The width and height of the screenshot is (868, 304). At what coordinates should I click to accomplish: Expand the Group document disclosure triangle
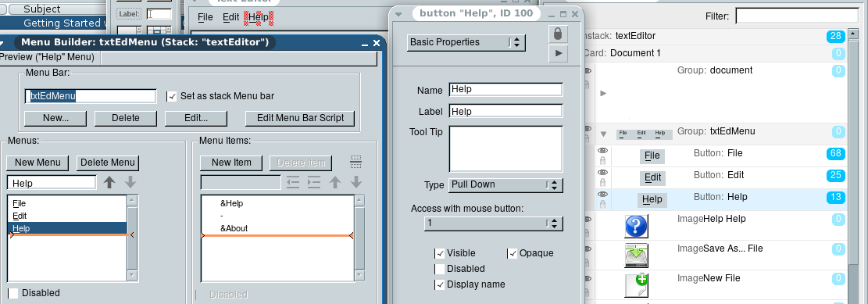point(603,93)
